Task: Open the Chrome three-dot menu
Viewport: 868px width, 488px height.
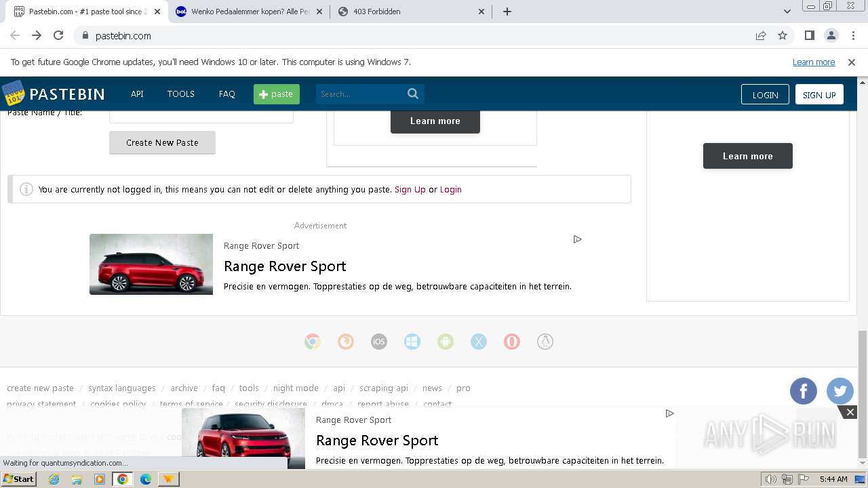Action: pos(853,35)
